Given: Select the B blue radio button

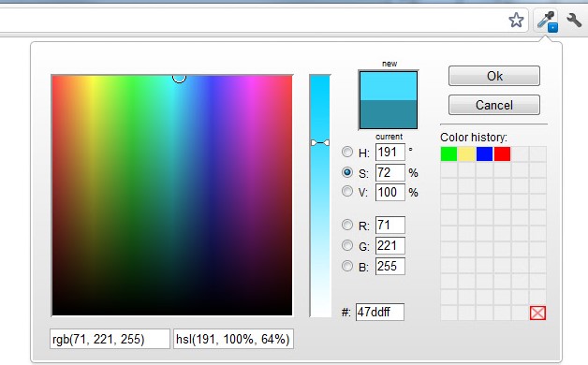Looking at the screenshot, I should [x=347, y=266].
